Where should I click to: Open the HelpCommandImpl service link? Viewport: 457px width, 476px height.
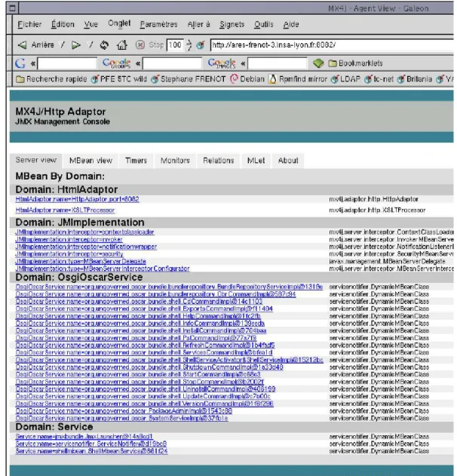(138, 316)
